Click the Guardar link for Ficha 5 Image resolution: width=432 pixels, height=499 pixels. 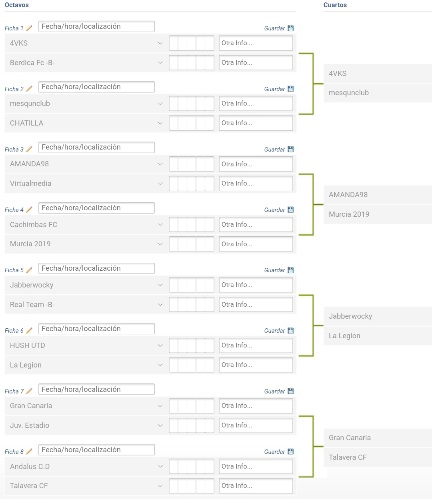274,270
